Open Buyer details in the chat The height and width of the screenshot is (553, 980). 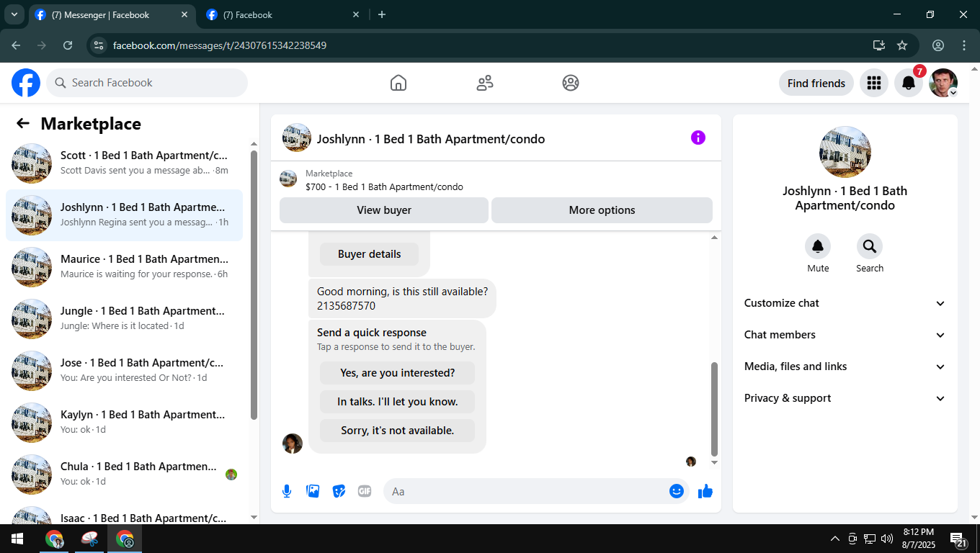369,254
